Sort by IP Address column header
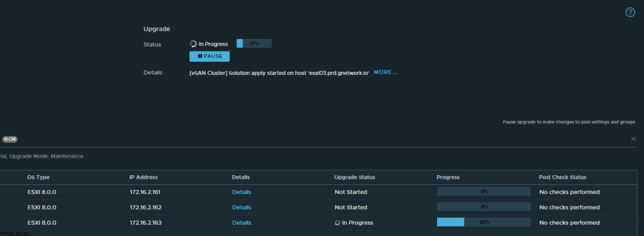 pyautogui.click(x=144, y=177)
